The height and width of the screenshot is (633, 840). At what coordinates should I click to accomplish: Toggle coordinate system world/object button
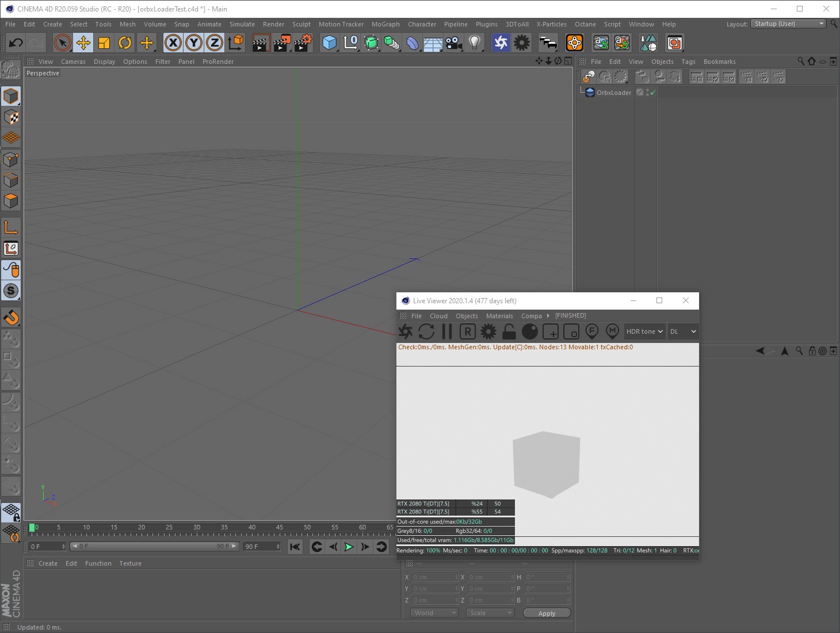[x=236, y=43]
